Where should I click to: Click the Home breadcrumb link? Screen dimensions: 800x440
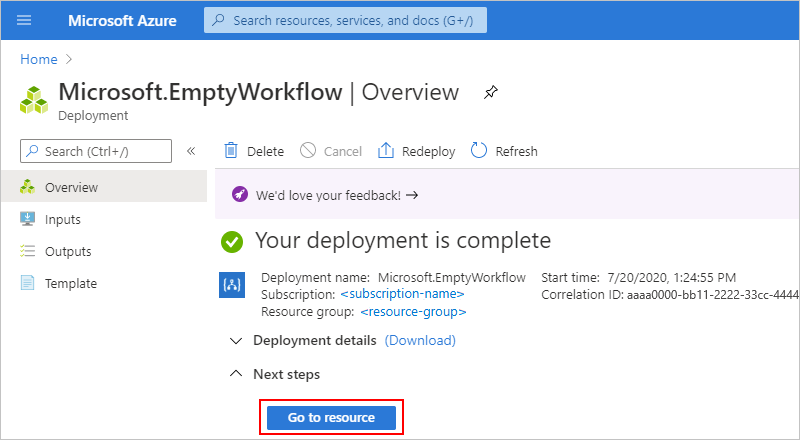pyautogui.click(x=38, y=59)
